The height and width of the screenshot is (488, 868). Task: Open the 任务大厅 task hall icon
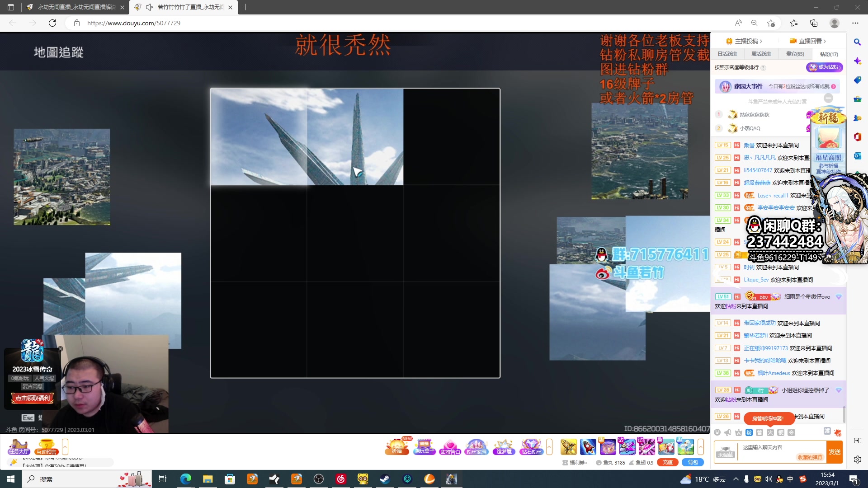(x=19, y=447)
